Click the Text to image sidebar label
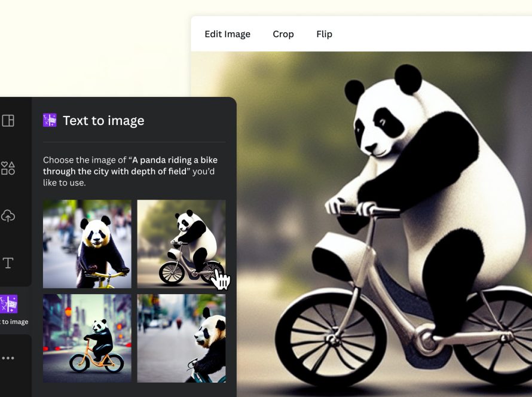Viewport: 532px width, 397px height. click(x=14, y=322)
